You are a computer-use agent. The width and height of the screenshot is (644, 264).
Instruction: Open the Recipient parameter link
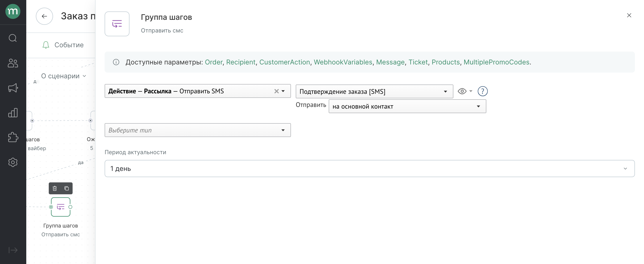[241, 62]
